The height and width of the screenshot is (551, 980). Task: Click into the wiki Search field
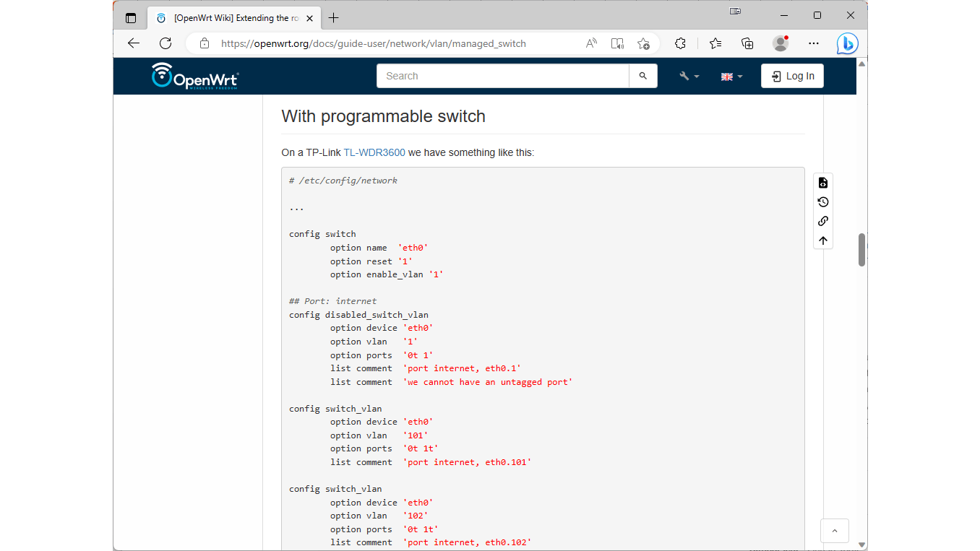point(503,76)
